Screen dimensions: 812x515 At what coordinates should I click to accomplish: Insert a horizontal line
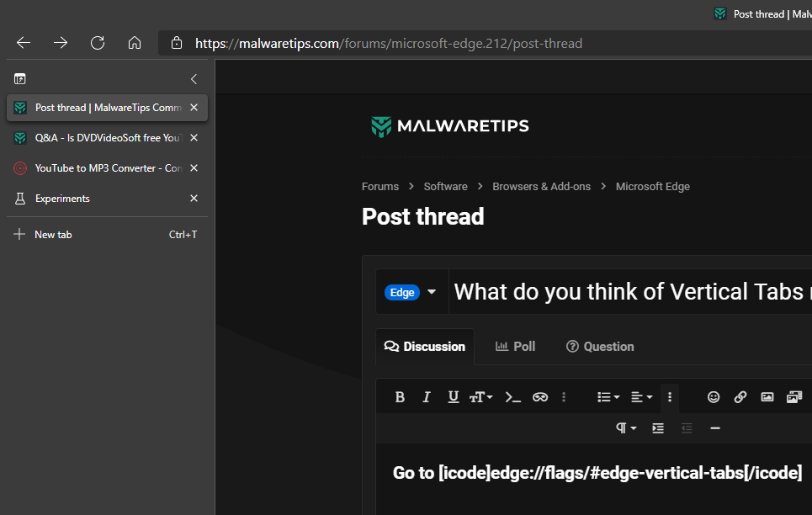715,428
